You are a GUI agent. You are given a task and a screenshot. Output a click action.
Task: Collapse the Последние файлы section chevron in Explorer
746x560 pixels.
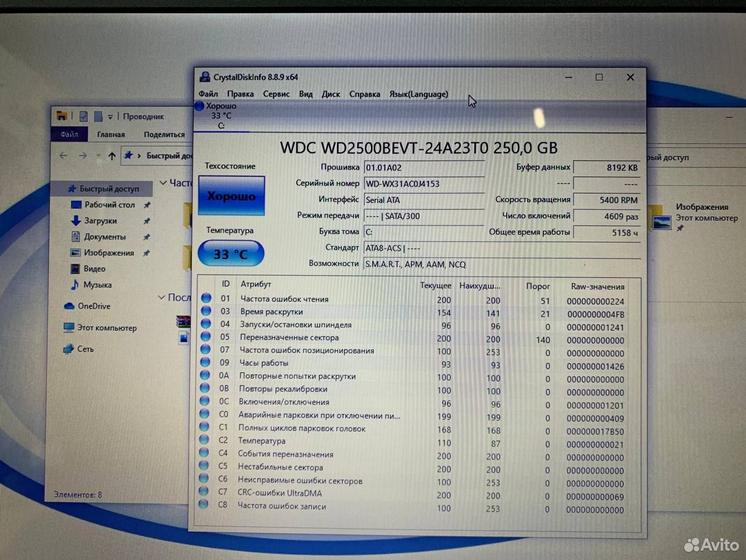click(162, 297)
